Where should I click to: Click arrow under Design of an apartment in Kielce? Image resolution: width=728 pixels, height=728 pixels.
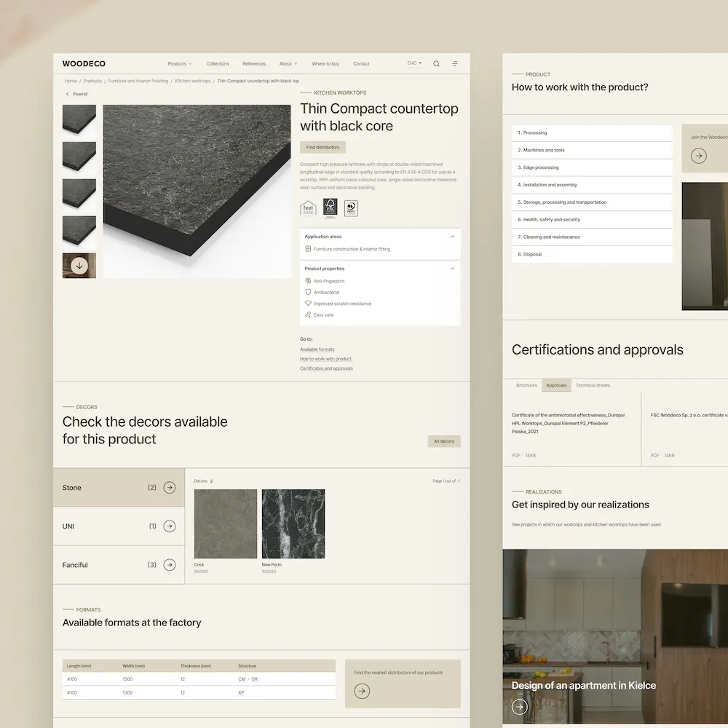[x=519, y=706]
